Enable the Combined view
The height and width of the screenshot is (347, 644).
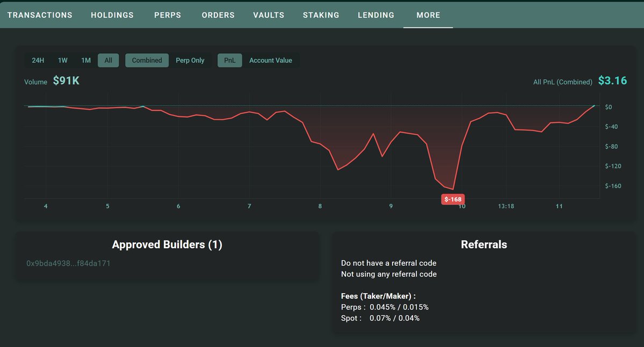(147, 60)
